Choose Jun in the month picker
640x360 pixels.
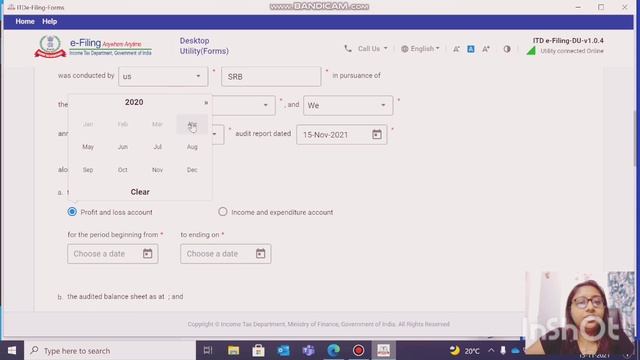pyautogui.click(x=123, y=147)
